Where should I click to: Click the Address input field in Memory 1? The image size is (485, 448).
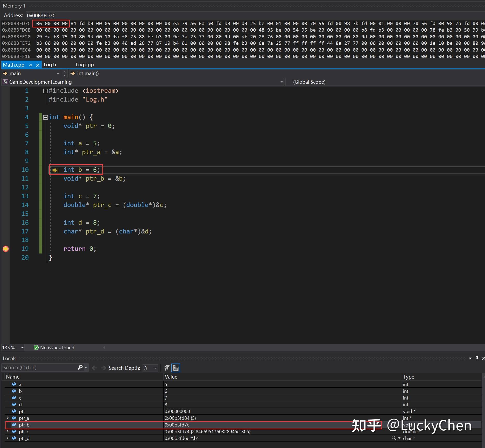pyautogui.click(x=41, y=15)
